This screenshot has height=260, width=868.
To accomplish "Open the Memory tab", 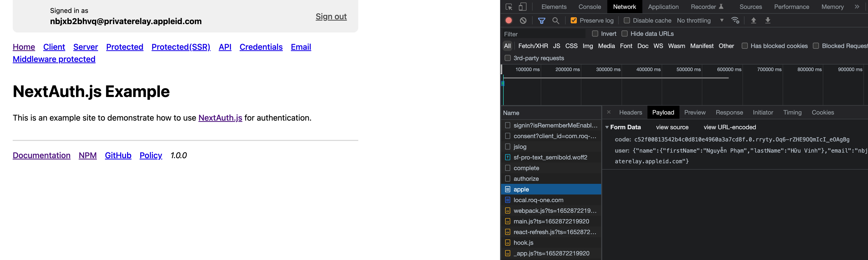I will 832,7.
